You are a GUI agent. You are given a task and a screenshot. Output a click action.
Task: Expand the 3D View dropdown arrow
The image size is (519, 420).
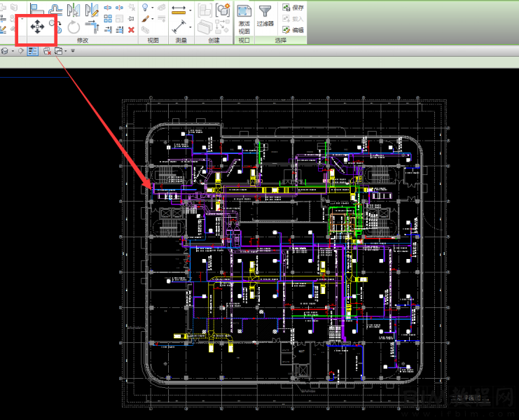pos(13,51)
